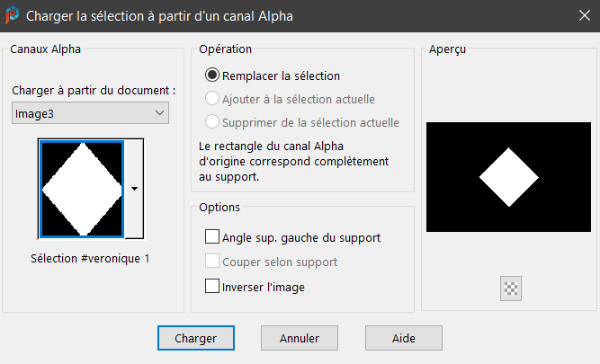
Task: Click the PaintShop Pro icon in title bar
Action: [13, 15]
